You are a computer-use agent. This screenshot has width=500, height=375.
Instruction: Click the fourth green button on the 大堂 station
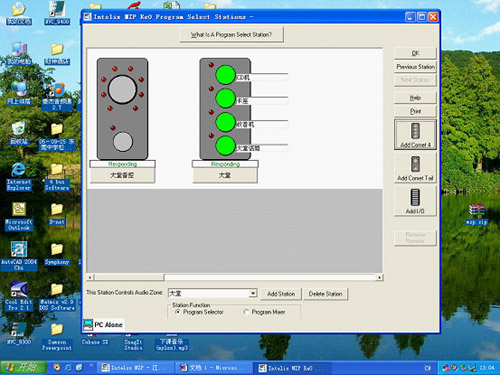pyautogui.click(x=225, y=146)
